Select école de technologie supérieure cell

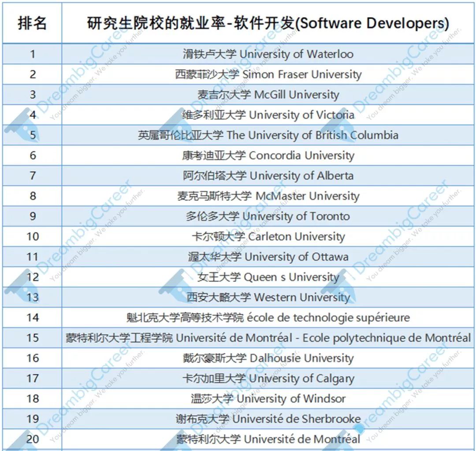[268, 318]
